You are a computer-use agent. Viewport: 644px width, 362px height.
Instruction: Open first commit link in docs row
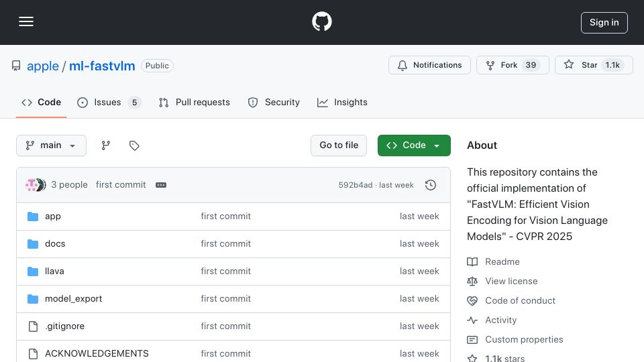coord(225,244)
